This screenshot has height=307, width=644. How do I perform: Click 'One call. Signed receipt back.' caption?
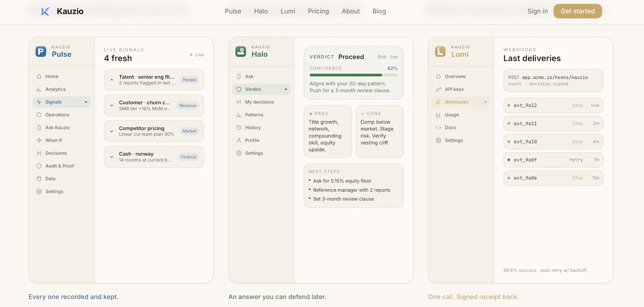(x=473, y=297)
